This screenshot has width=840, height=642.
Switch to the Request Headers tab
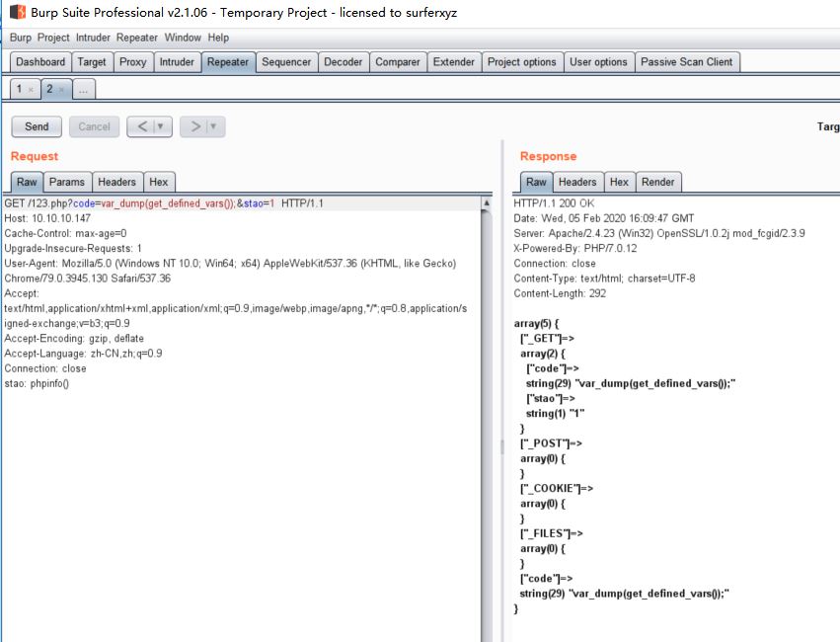116,182
